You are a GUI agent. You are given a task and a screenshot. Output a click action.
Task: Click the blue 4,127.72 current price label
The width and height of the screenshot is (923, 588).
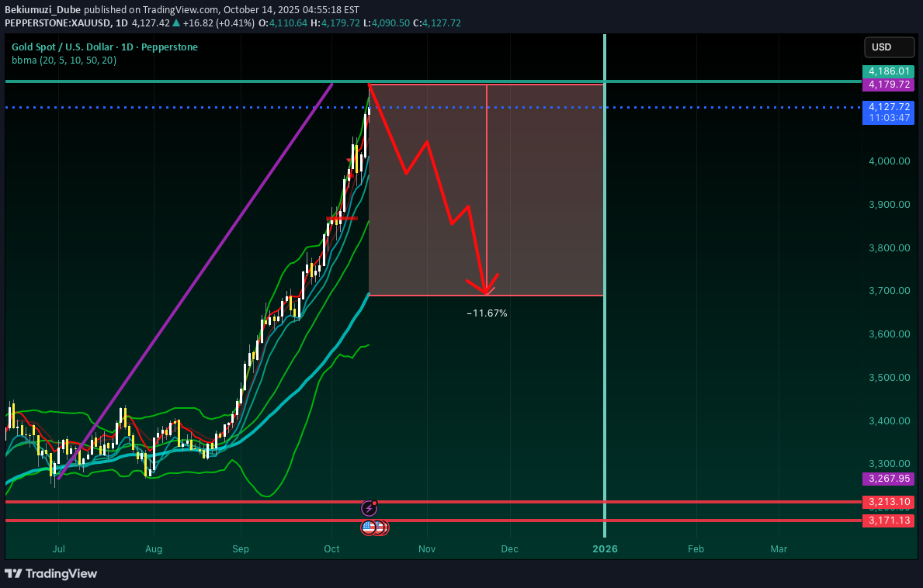click(x=888, y=107)
